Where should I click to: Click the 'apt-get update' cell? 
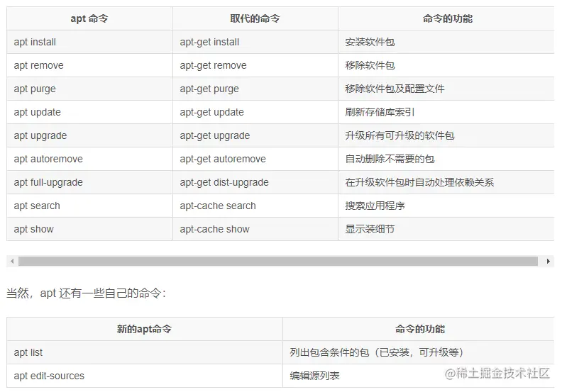coord(255,112)
